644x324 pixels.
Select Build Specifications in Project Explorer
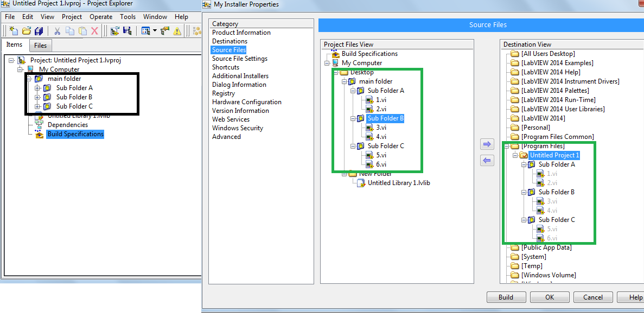pos(75,134)
